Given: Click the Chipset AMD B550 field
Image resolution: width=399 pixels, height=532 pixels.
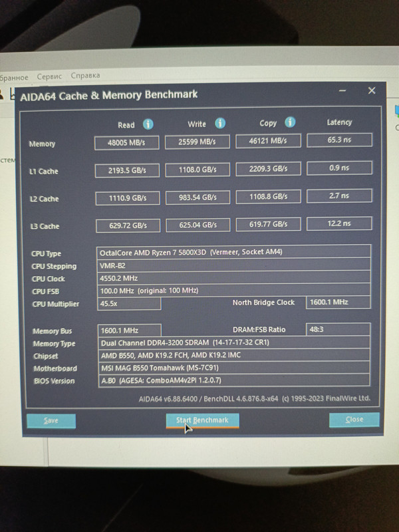Looking at the screenshot, I should 234,355.
